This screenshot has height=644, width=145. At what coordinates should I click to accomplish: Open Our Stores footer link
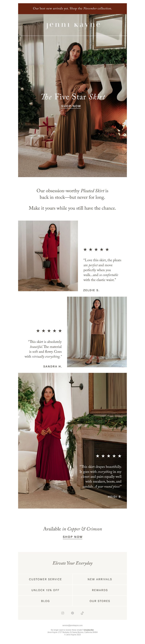coord(100,601)
